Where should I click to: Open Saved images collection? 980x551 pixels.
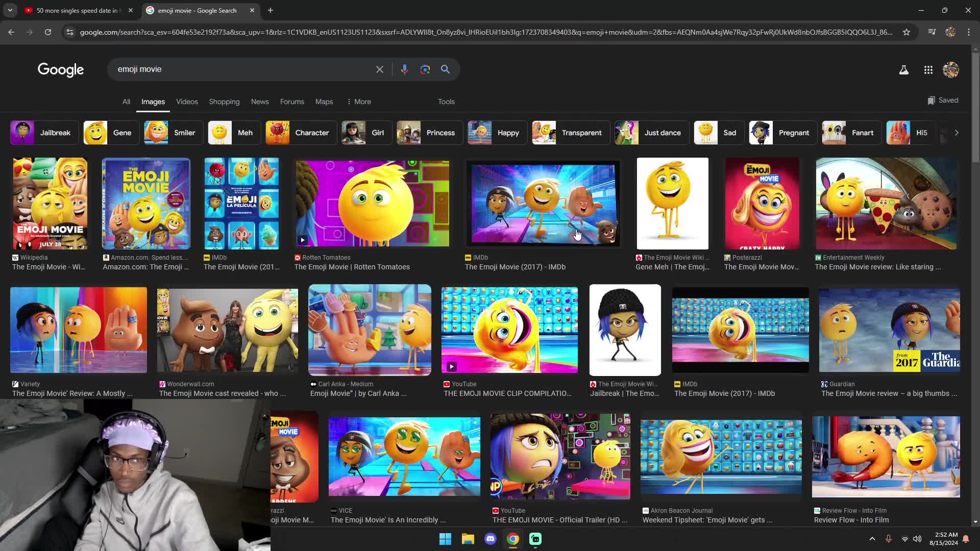pyautogui.click(x=943, y=100)
